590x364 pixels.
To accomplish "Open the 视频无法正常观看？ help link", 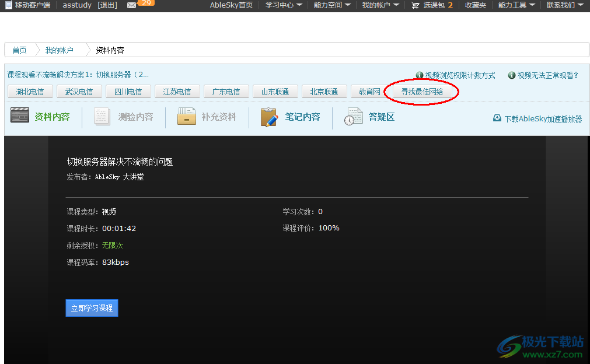I will point(547,75).
